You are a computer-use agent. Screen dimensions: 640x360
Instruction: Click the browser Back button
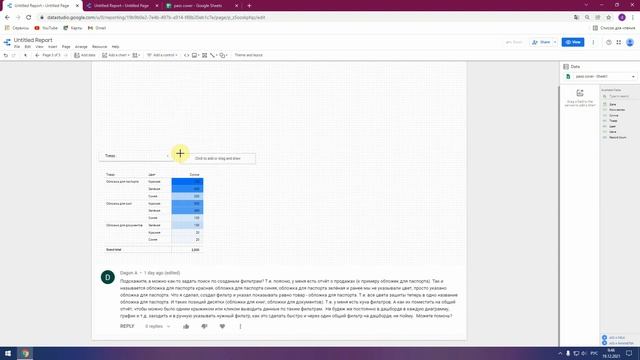(x=7, y=18)
